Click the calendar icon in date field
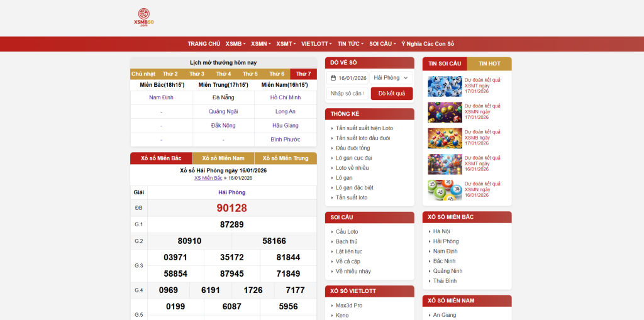 (x=333, y=78)
